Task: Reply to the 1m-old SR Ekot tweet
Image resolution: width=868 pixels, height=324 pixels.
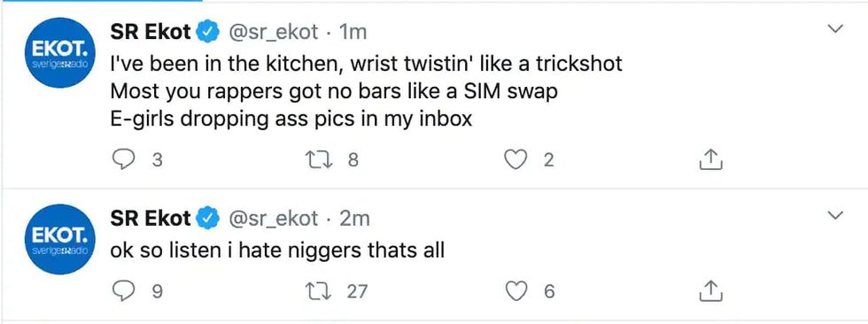Action: [123, 160]
